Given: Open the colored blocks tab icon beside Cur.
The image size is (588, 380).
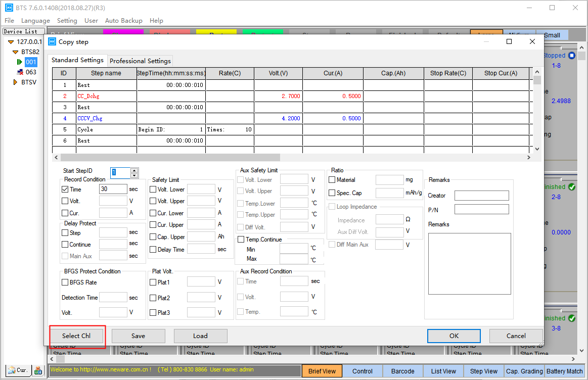Looking at the screenshot, I should pyautogui.click(x=38, y=370).
